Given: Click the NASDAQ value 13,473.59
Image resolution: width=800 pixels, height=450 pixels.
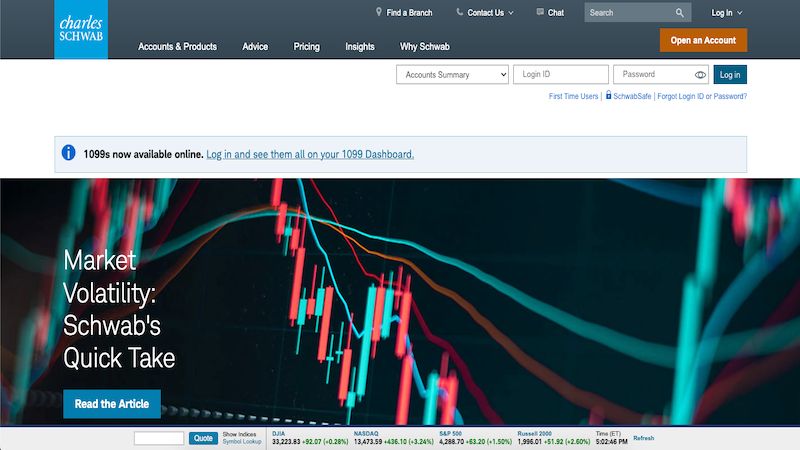Looking at the screenshot, I should click(x=368, y=441).
